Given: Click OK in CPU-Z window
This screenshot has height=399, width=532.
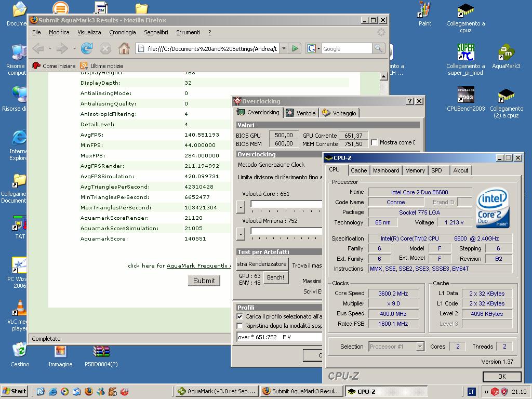Looking at the screenshot, I should [x=502, y=376].
